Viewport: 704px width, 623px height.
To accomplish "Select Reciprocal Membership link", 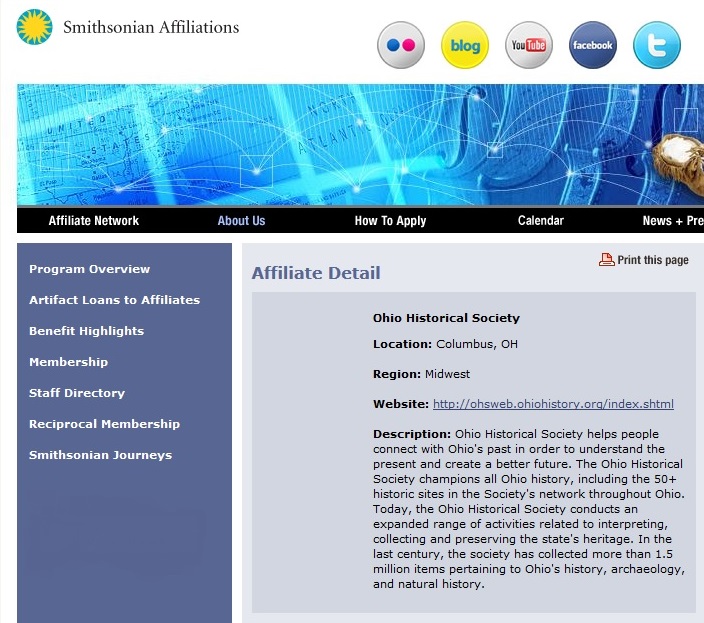I will [x=104, y=424].
